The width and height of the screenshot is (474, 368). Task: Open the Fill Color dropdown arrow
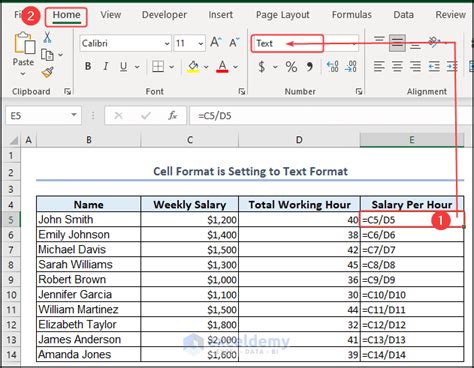206,67
